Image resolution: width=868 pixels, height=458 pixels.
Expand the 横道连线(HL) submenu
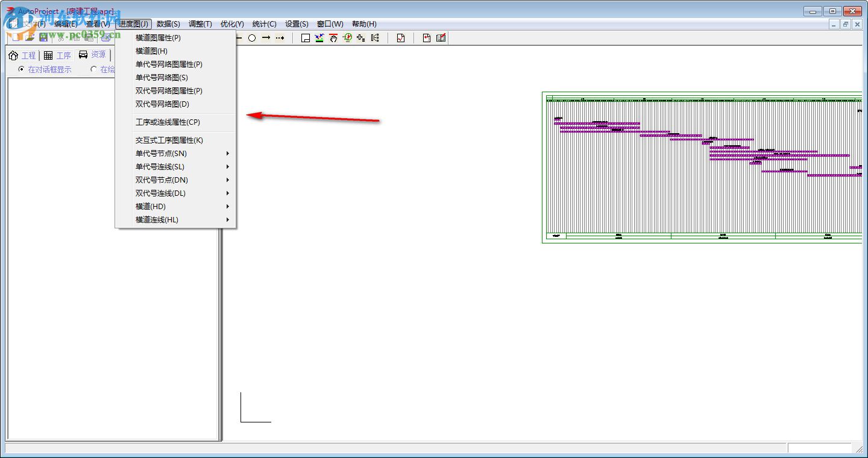(x=175, y=219)
